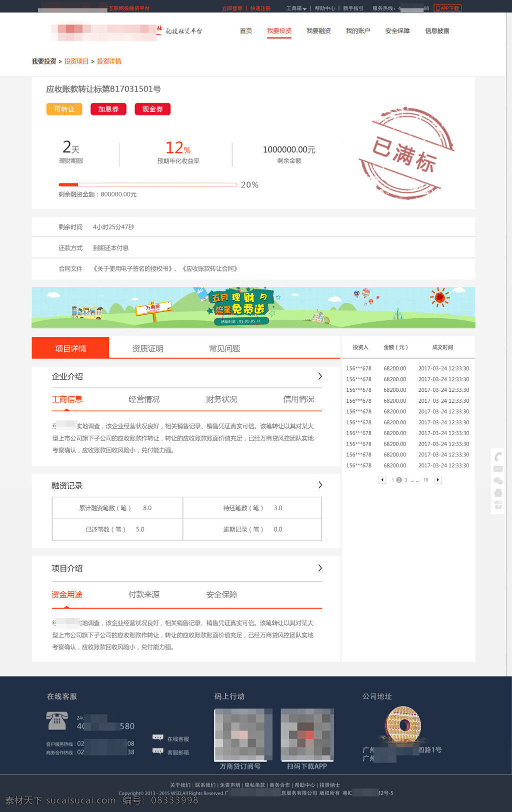The height and width of the screenshot is (812, 512).
Task: Open 《应收账款转让合同》 contract file
Action: click(210, 269)
